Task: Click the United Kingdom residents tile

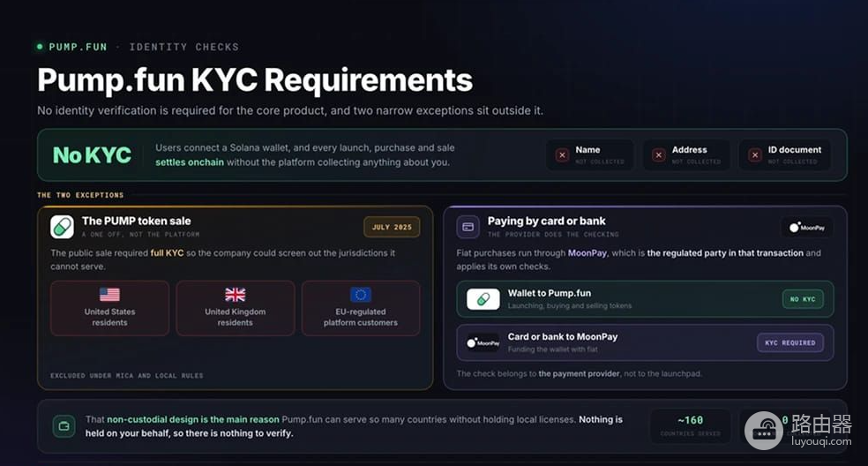Action: pyautogui.click(x=236, y=308)
